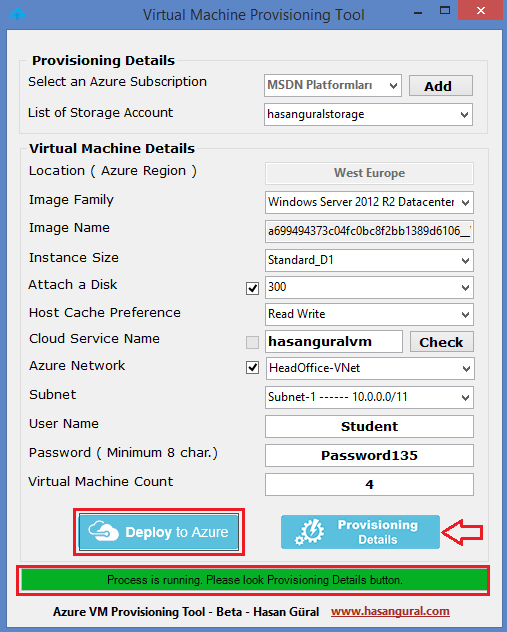
Task: Click the cloud icon in title bar
Action: pyautogui.click(x=17, y=15)
